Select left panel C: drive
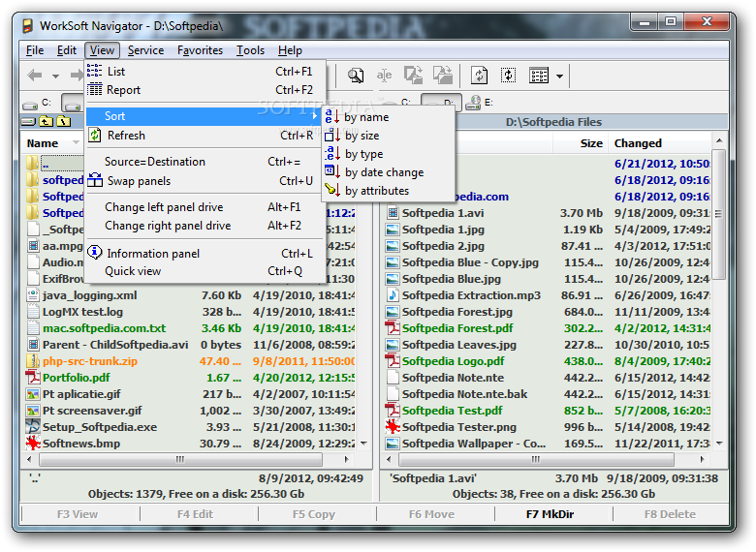756x552 pixels. [x=37, y=103]
